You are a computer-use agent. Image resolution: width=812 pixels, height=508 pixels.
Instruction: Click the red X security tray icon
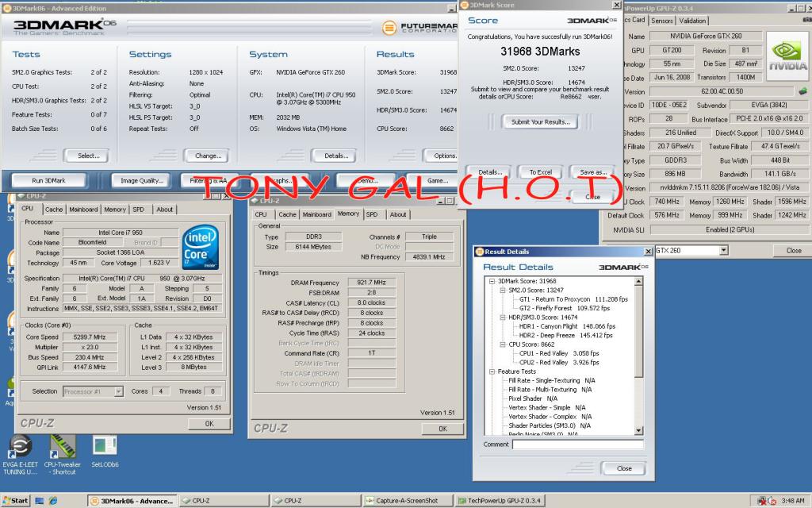point(762,501)
